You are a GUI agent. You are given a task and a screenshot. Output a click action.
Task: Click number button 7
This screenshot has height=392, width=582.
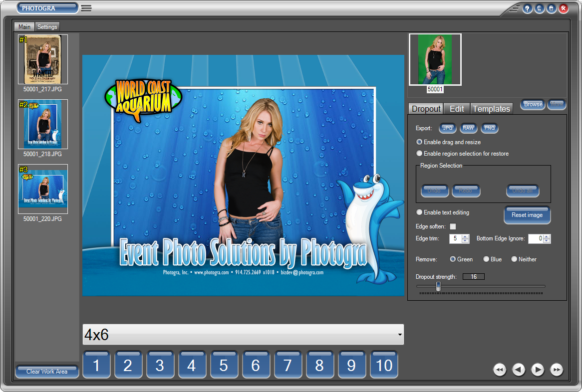[288, 365]
